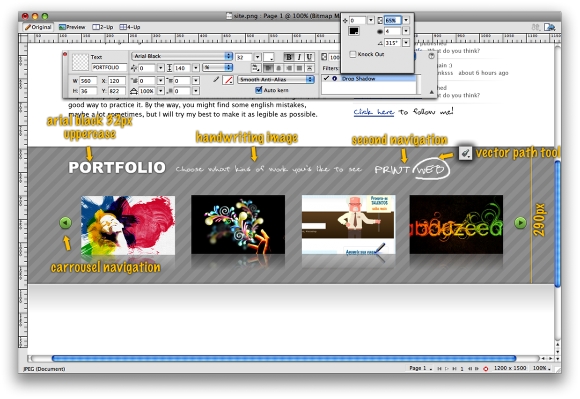Viewport: 580px width, 399px height.
Task: Open the Smooth Anti-Alias dropdown
Action: (x=276, y=80)
